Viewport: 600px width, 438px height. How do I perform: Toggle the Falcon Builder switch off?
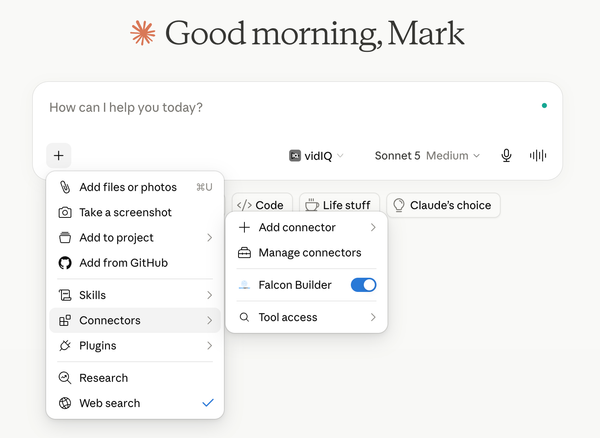[x=364, y=285]
